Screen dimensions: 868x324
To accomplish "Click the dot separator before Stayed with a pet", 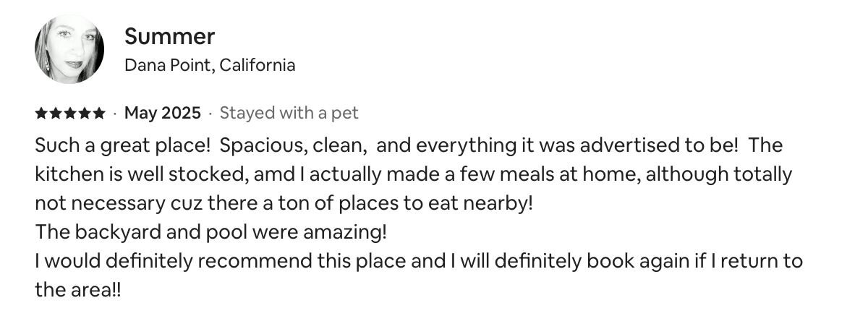I will 210,114.
